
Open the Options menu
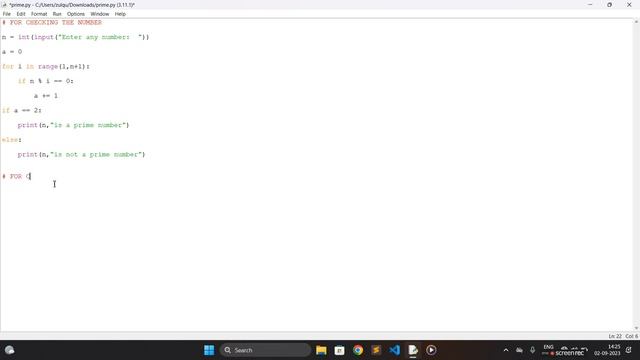[76, 14]
